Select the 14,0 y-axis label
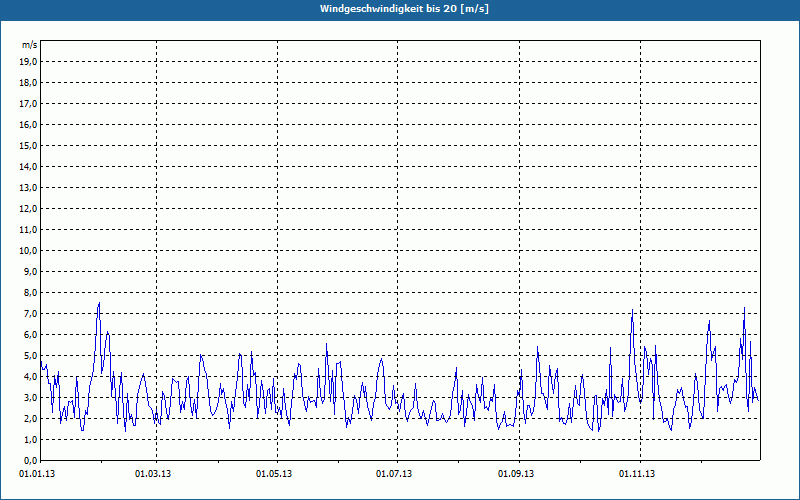The width and height of the screenshot is (800, 500). click(28, 166)
